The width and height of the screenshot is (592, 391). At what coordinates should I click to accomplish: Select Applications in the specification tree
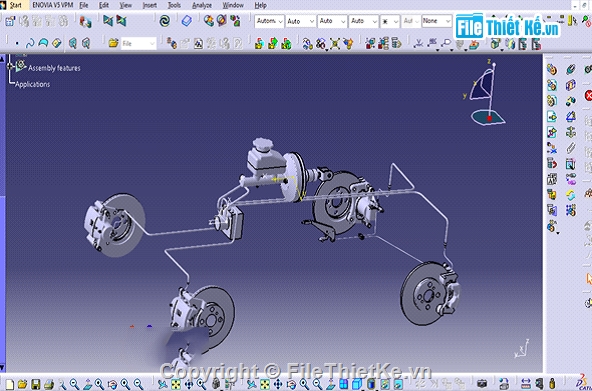pos(32,84)
